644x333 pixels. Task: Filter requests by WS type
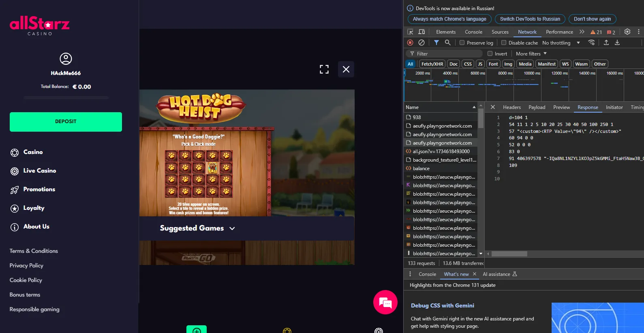pos(565,64)
